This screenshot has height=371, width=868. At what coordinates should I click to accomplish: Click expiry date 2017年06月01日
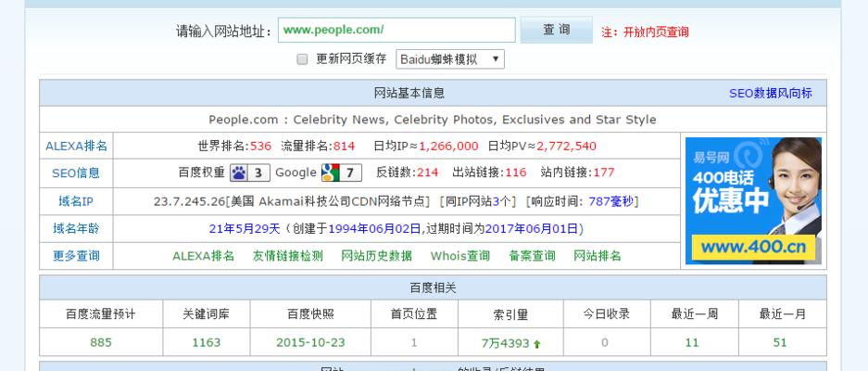pyautogui.click(x=532, y=228)
